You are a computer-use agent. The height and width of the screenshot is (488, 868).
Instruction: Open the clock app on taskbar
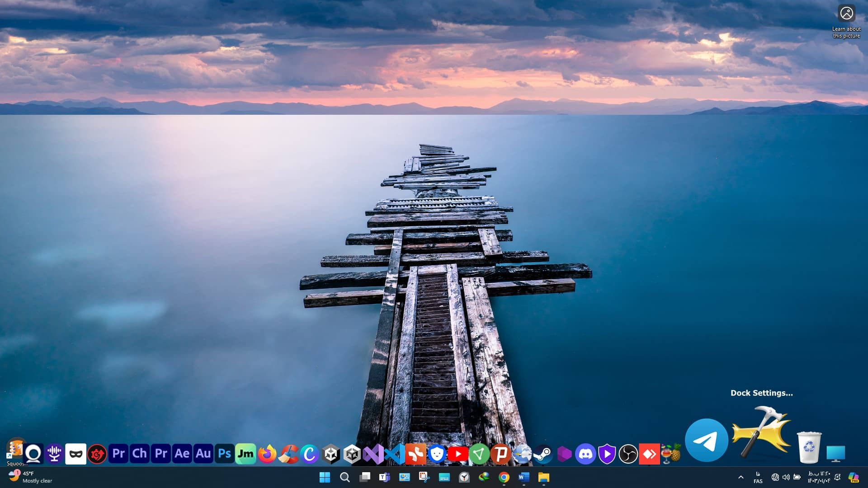coord(464,477)
